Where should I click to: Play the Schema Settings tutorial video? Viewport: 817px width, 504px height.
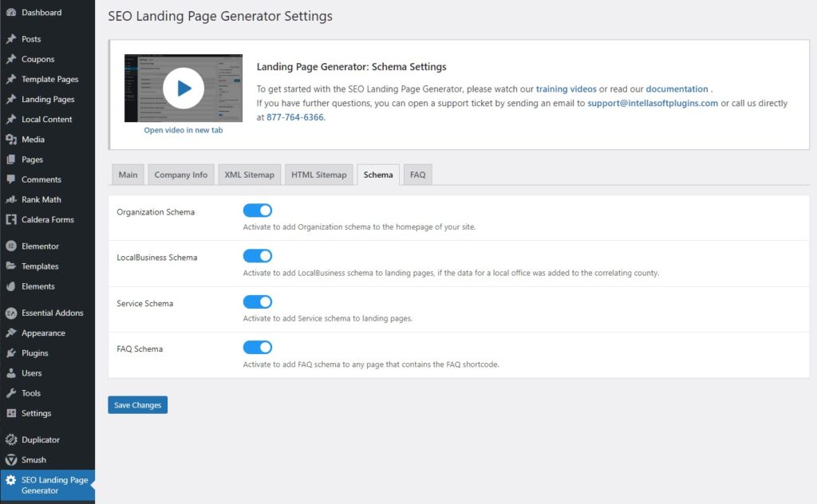(x=184, y=88)
